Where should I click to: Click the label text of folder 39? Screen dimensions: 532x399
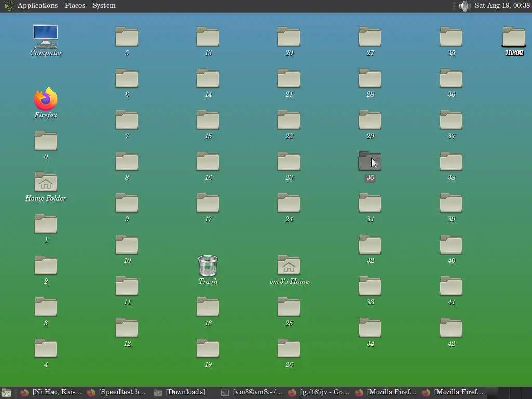[x=451, y=219]
